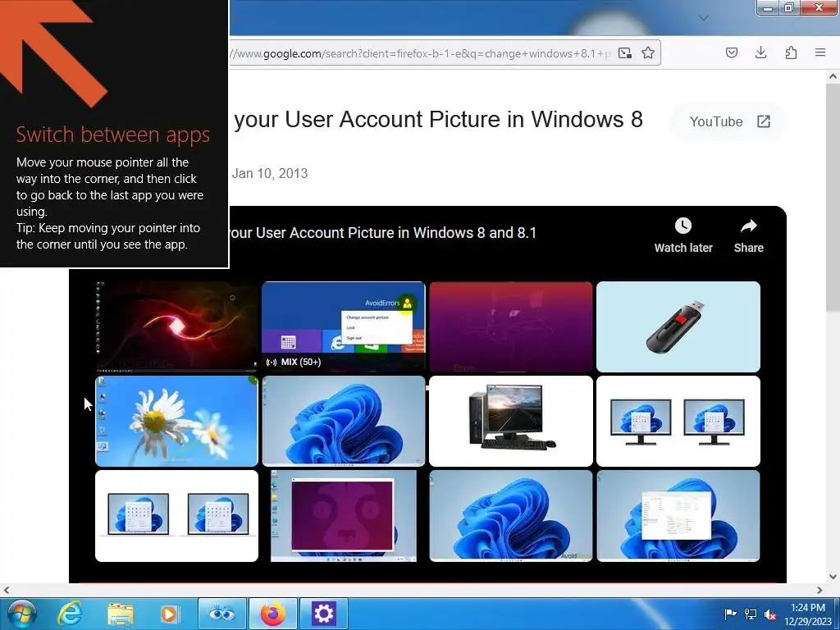840x630 pixels.
Task: Click the network tray icon
Action: 751,614
